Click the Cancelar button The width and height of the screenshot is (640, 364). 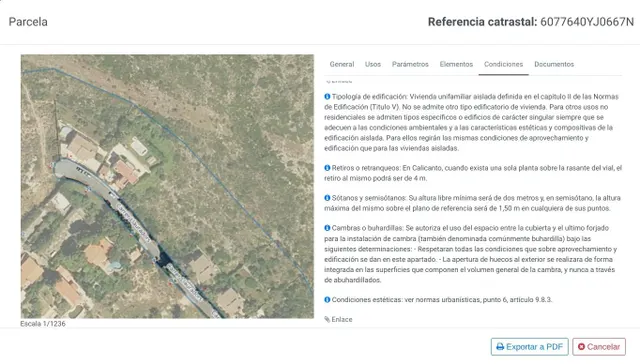pos(599,347)
